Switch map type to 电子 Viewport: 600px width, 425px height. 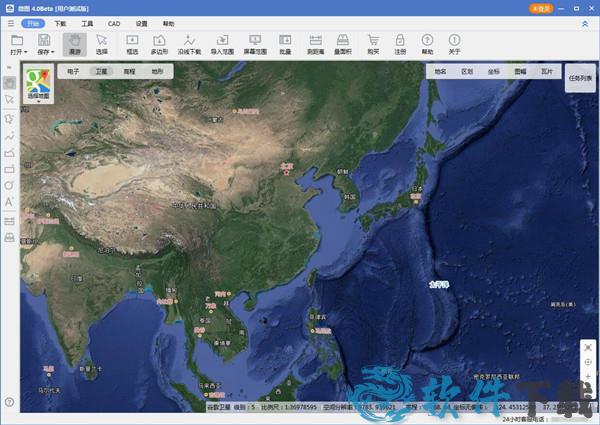point(73,71)
